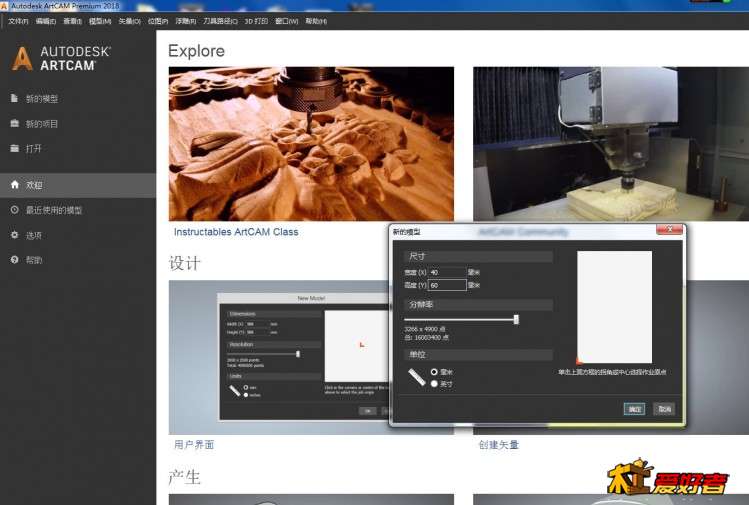Open the 窗口(W) menu
Viewport: 749px width, 505px height.
point(287,21)
